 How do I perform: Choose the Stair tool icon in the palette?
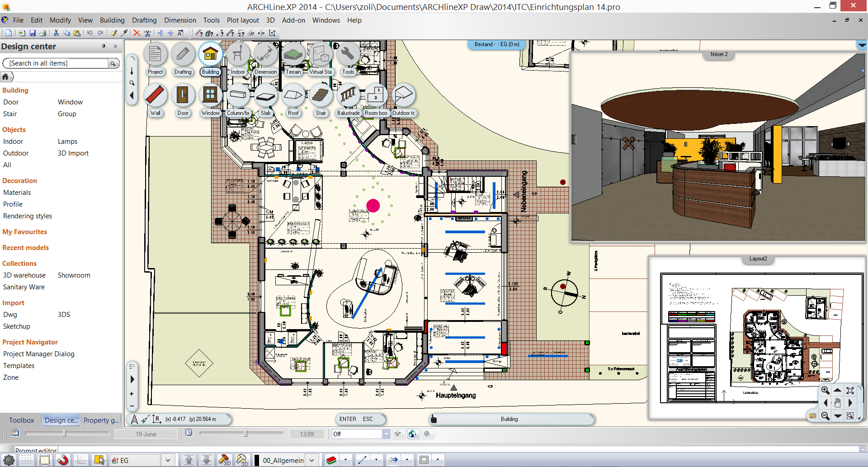321,95
